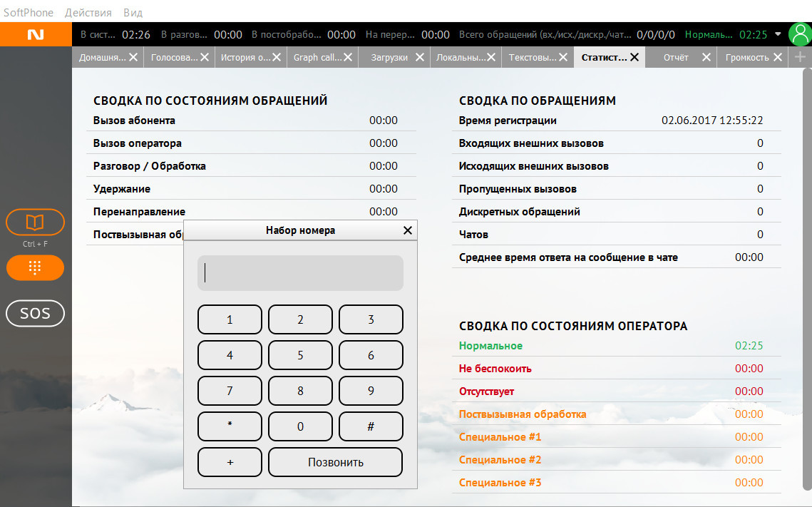This screenshot has width=812, height=507.
Task: Close the Набор номера dial pad dialog
Action: [x=408, y=230]
